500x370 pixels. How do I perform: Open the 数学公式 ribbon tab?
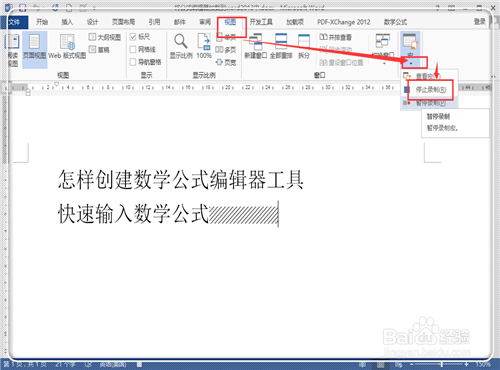click(395, 22)
